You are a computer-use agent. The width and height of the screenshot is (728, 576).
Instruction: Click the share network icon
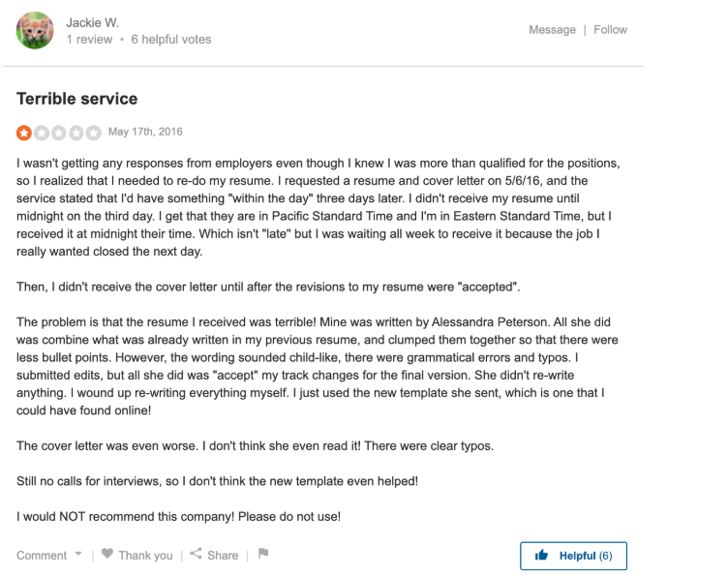[196, 554]
